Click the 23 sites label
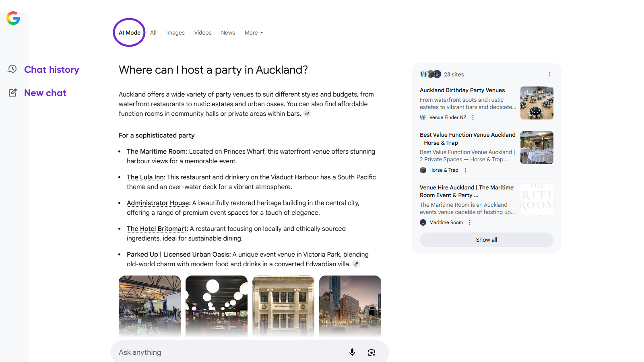The width and height of the screenshot is (644, 362). 454,74
